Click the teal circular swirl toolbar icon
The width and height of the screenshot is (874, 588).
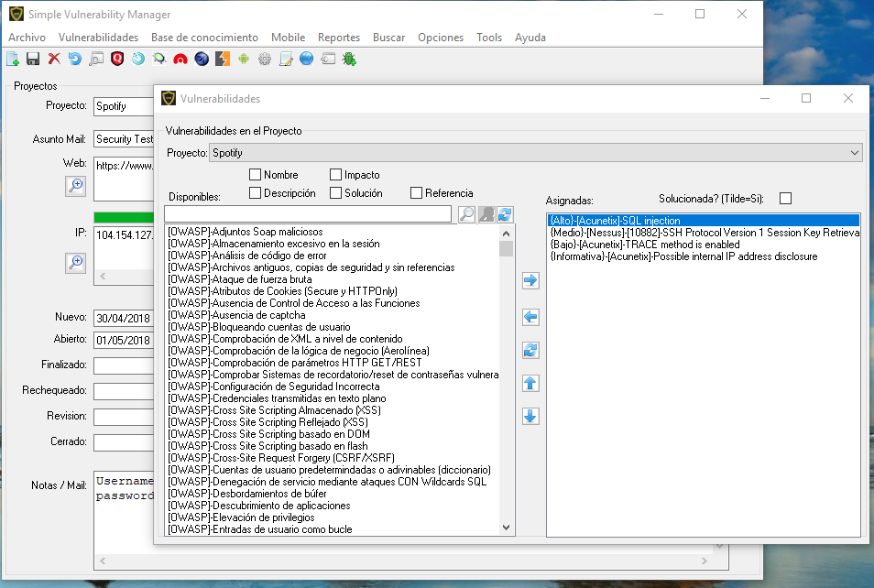tap(138, 59)
